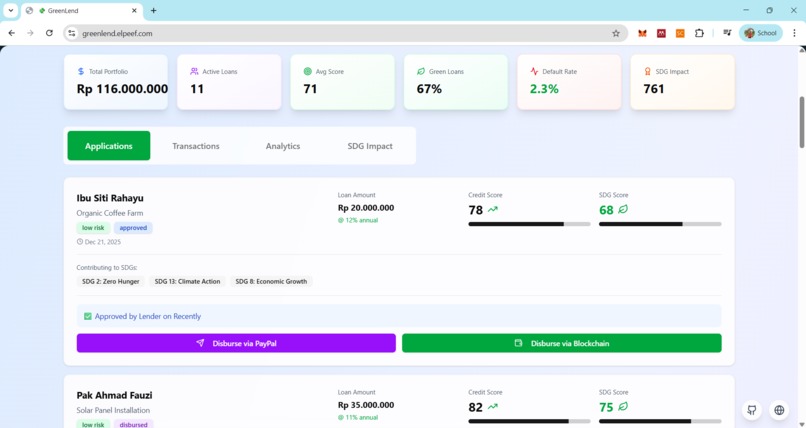The height and width of the screenshot is (428, 806).
Task: Click the Rp 116.000.000 portfolio value
Action: [x=122, y=89]
